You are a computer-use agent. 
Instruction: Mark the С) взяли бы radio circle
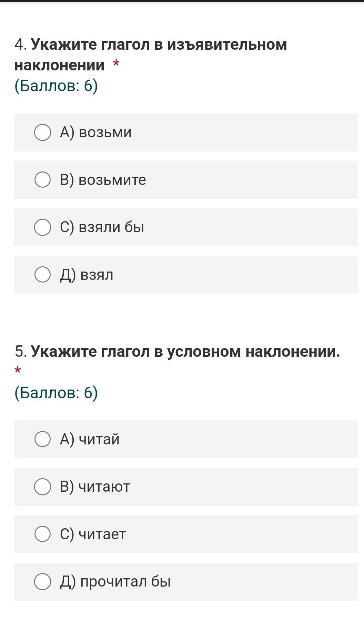(43, 227)
